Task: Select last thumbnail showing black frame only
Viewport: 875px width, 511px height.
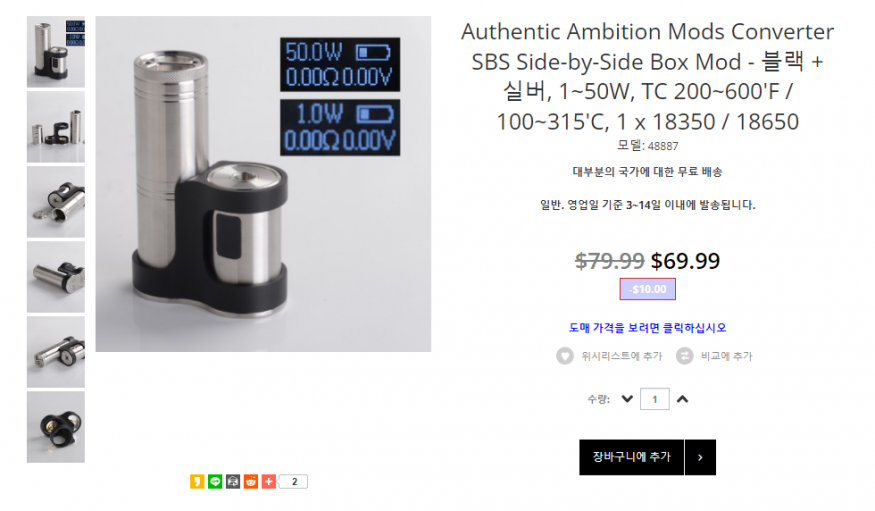Action: tap(56, 427)
